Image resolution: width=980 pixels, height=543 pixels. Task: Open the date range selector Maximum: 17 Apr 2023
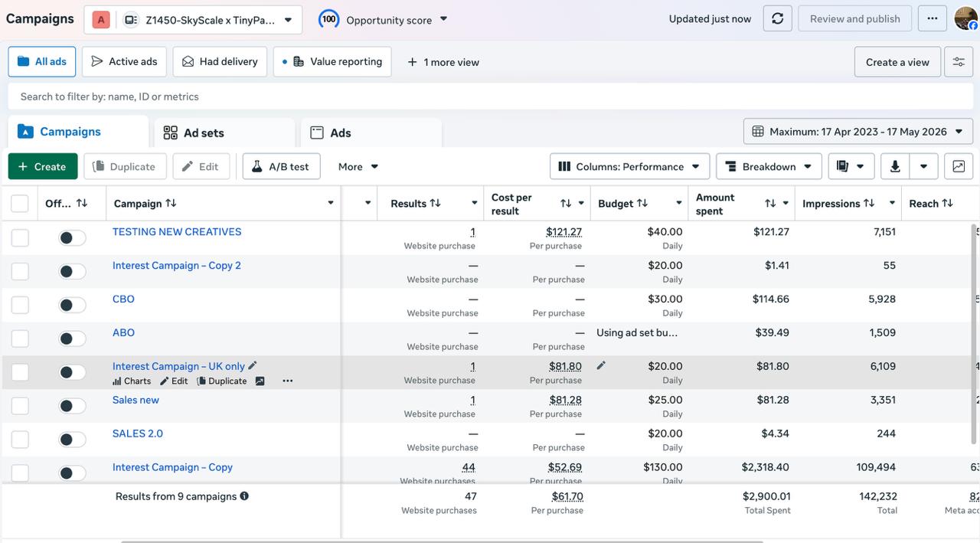[858, 132]
